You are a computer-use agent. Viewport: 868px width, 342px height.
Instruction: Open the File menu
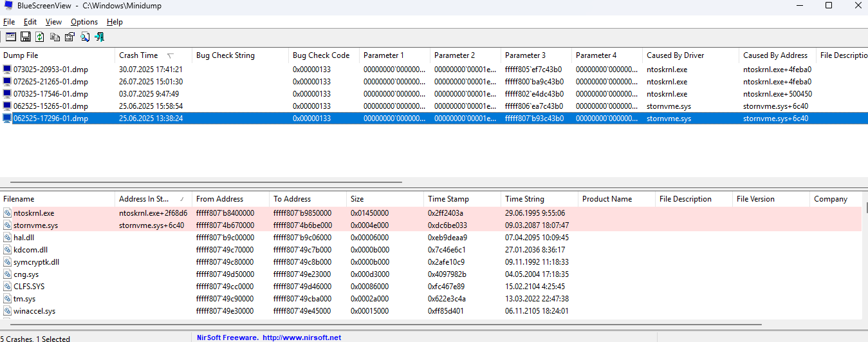pos(9,22)
